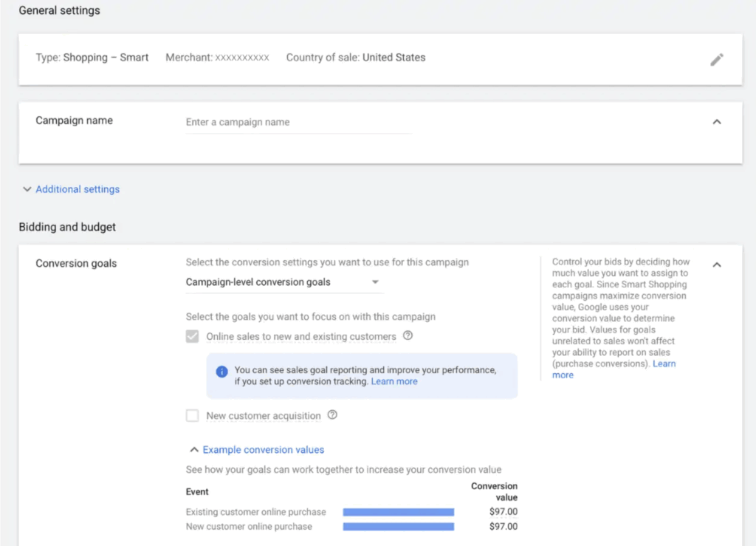Click the blue info icon in the notice

tap(221, 371)
